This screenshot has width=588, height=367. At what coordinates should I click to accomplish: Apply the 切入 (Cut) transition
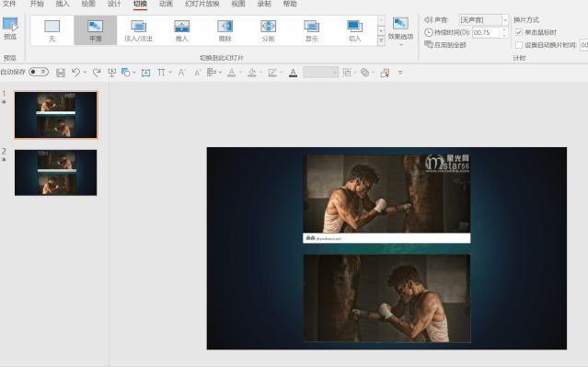tap(355, 30)
